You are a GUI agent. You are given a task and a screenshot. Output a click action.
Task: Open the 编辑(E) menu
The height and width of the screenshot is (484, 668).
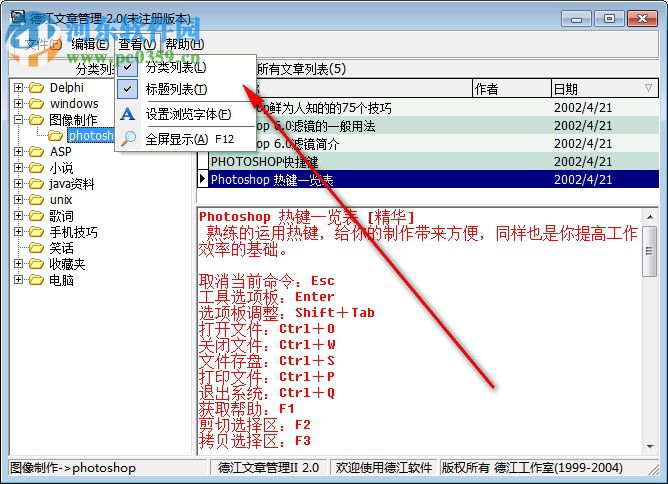90,44
